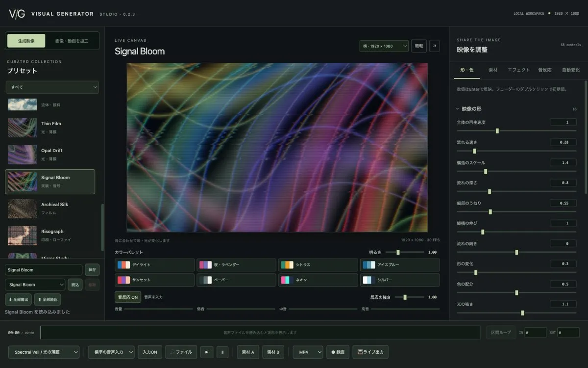This screenshot has height=368, width=588.
Task: Click the preset list scrollbar
Action: point(102,228)
